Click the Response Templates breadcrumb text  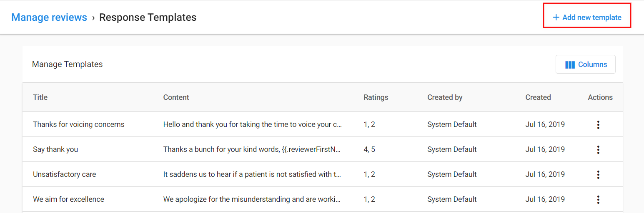coord(148,17)
